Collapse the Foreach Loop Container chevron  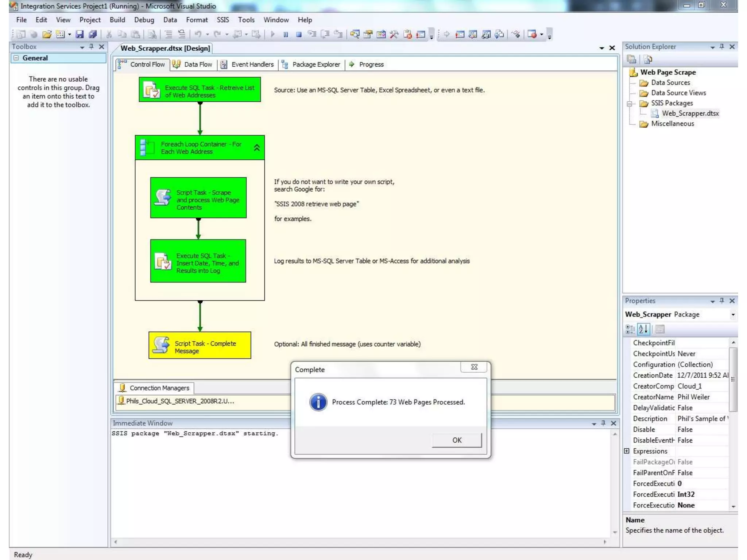(x=257, y=148)
